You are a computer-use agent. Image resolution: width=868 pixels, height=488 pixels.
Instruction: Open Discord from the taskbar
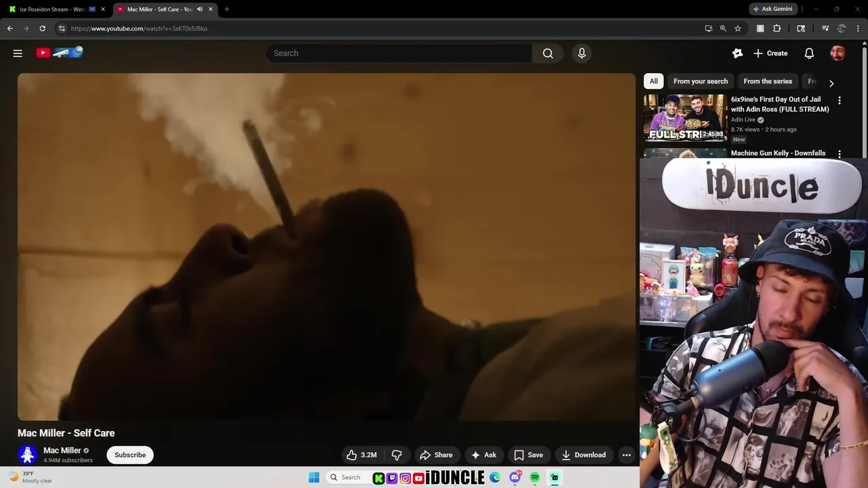click(x=515, y=478)
